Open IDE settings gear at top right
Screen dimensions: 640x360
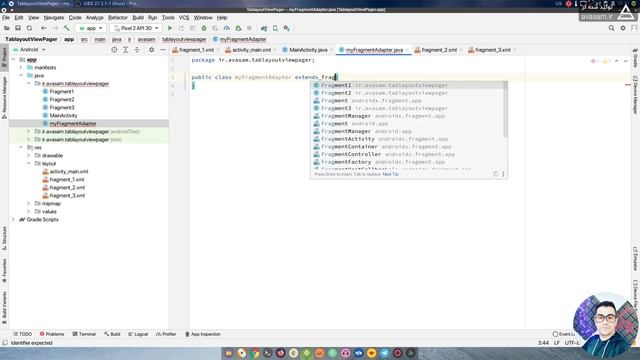tap(623, 28)
